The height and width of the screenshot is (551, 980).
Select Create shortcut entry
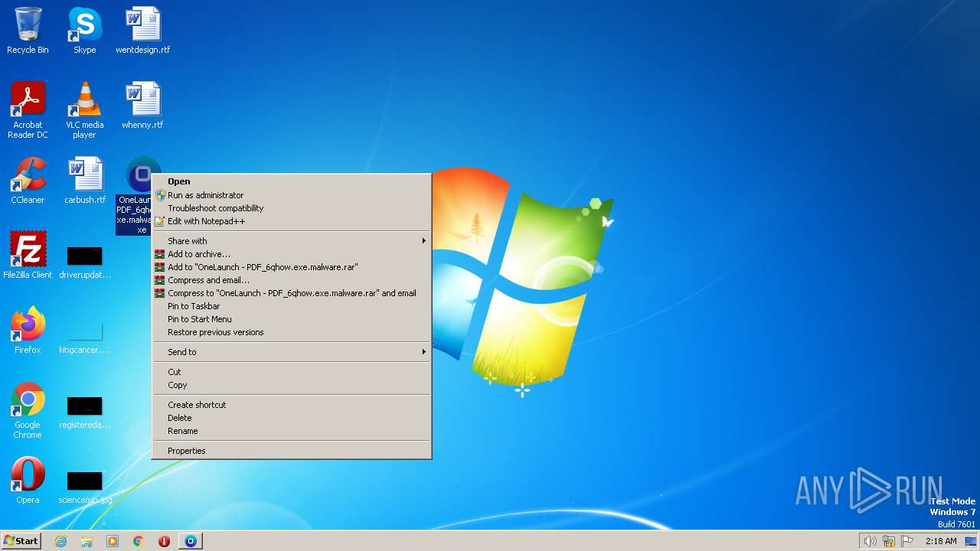[292, 405]
